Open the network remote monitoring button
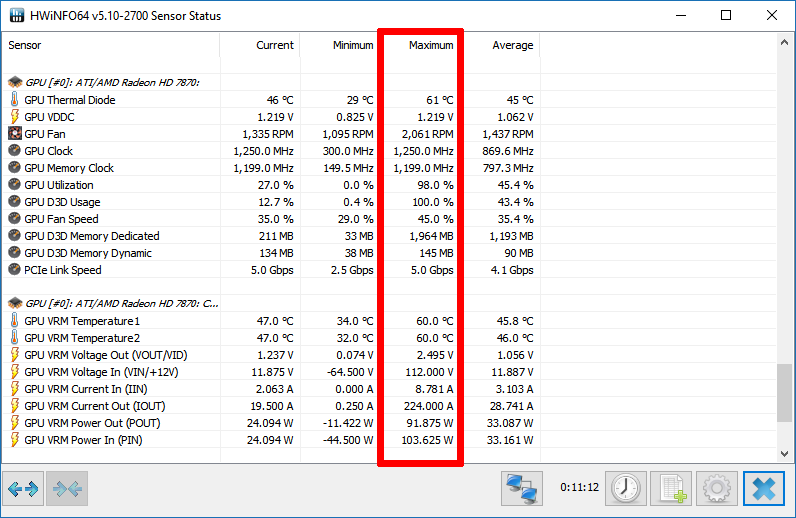The image size is (796, 518). coord(522,489)
